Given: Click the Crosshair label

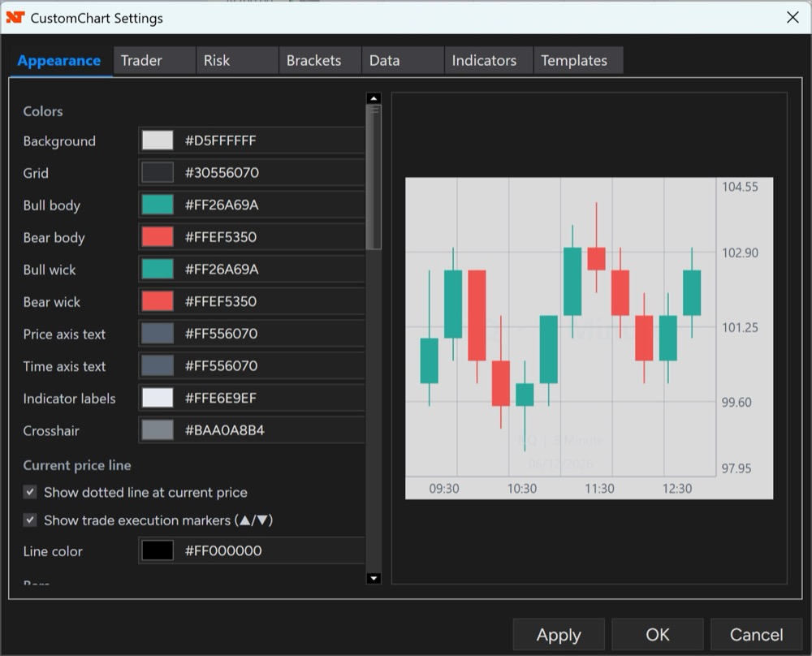Looking at the screenshot, I should [x=51, y=431].
